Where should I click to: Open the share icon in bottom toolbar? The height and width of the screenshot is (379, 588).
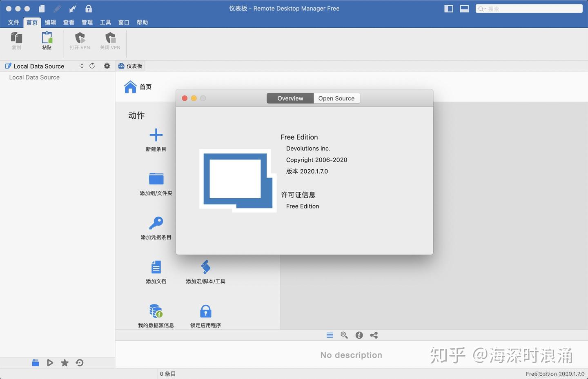point(374,335)
